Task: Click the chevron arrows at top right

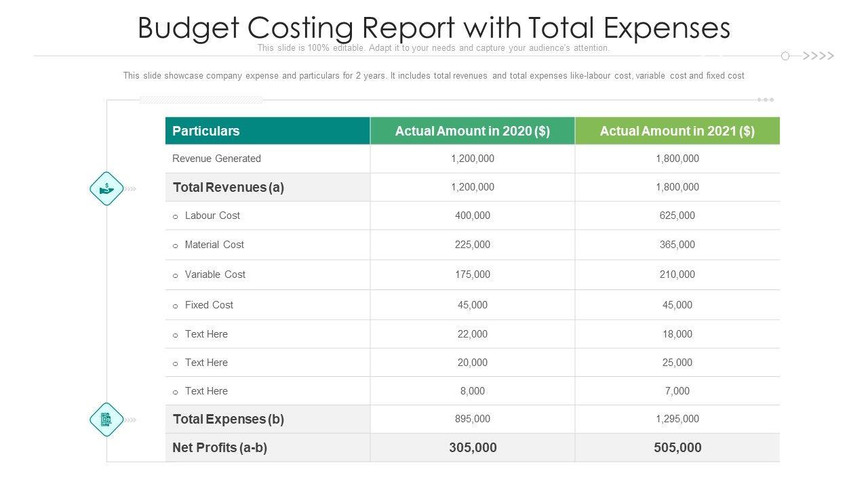Action: click(x=818, y=56)
